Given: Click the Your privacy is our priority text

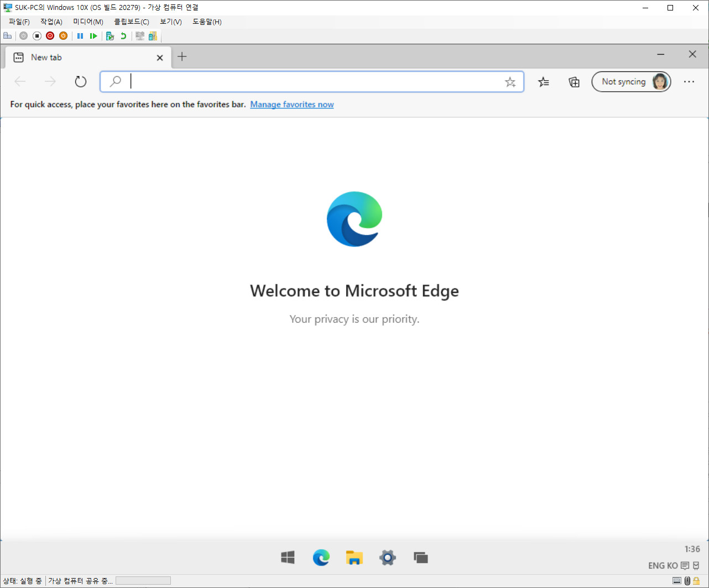Looking at the screenshot, I should click(354, 319).
